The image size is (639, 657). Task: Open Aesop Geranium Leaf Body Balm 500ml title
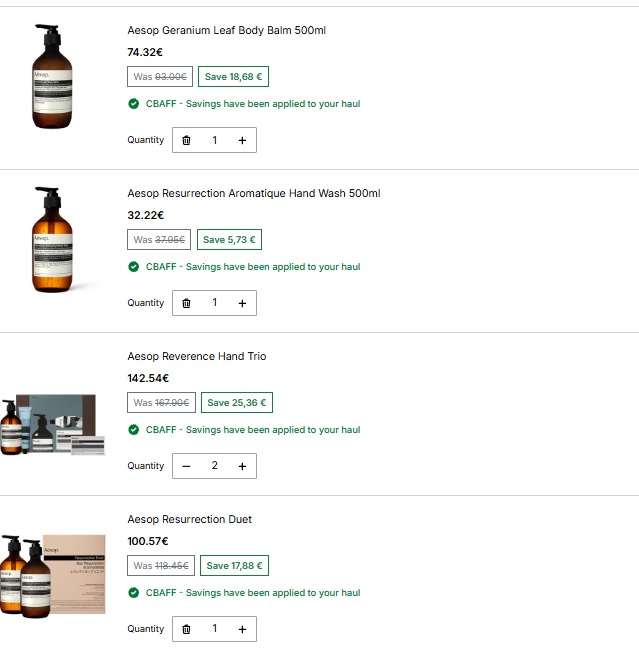pyautogui.click(x=227, y=30)
